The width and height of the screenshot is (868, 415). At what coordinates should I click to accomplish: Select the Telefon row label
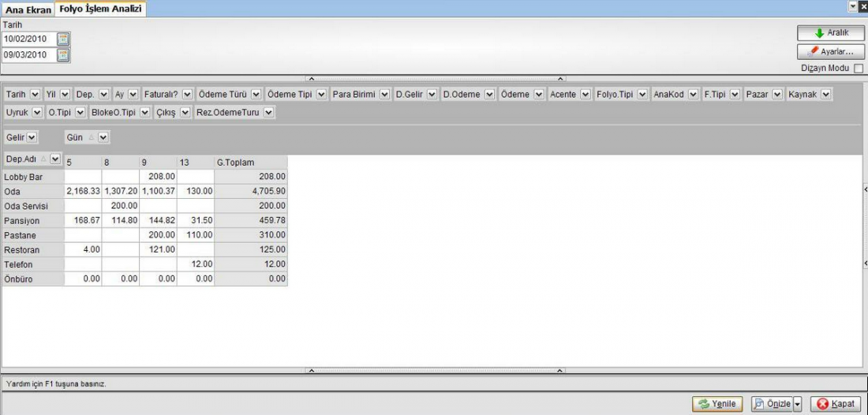coord(32,264)
